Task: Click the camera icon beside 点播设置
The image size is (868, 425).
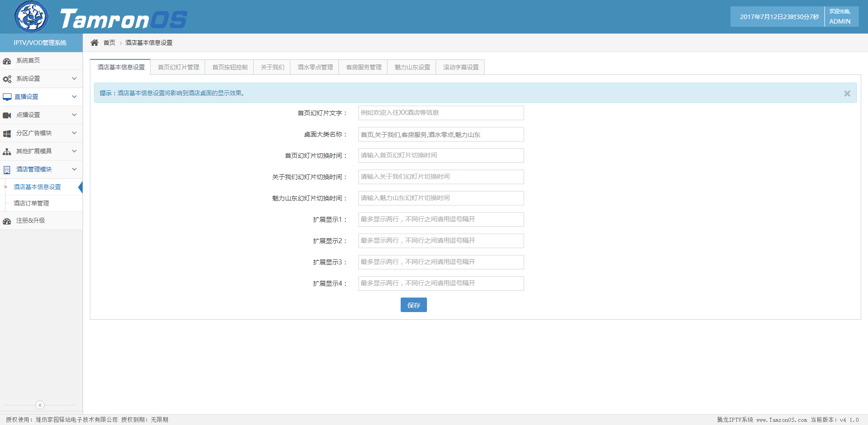Action: click(7, 115)
